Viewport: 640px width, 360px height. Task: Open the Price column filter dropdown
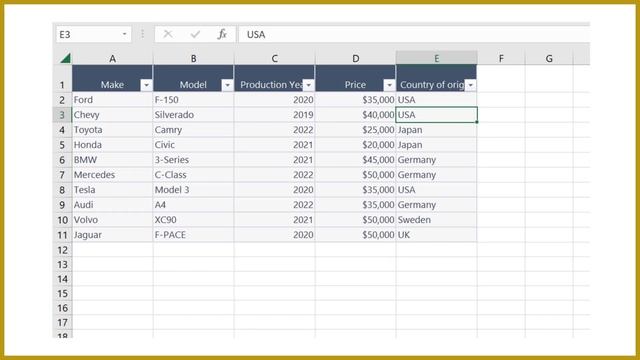[389, 85]
